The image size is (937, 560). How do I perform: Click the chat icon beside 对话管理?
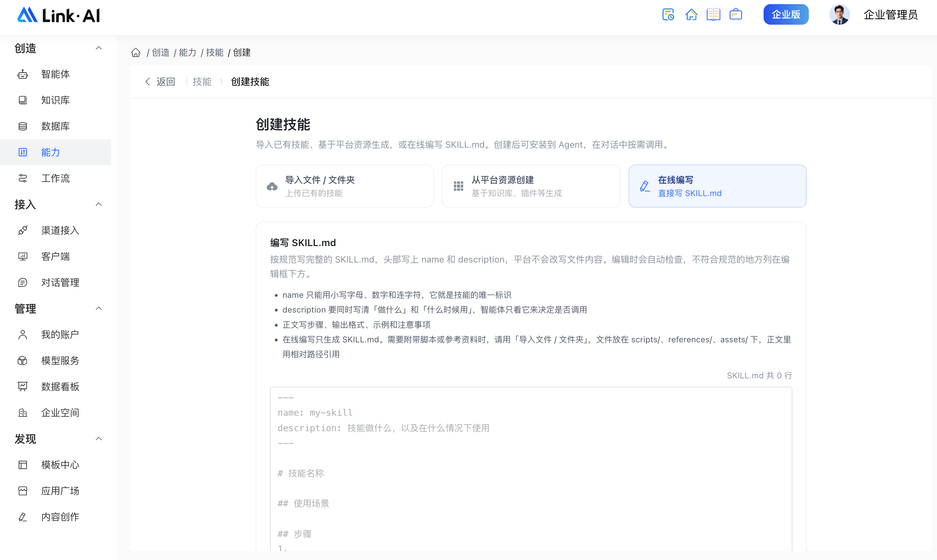pyautogui.click(x=23, y=283)
